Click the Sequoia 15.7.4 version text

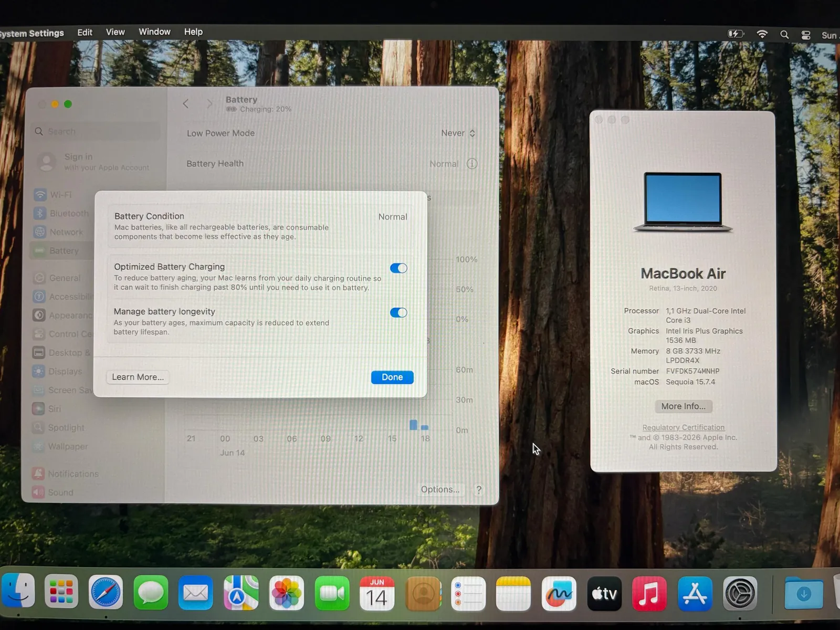[x=690, y=382]
